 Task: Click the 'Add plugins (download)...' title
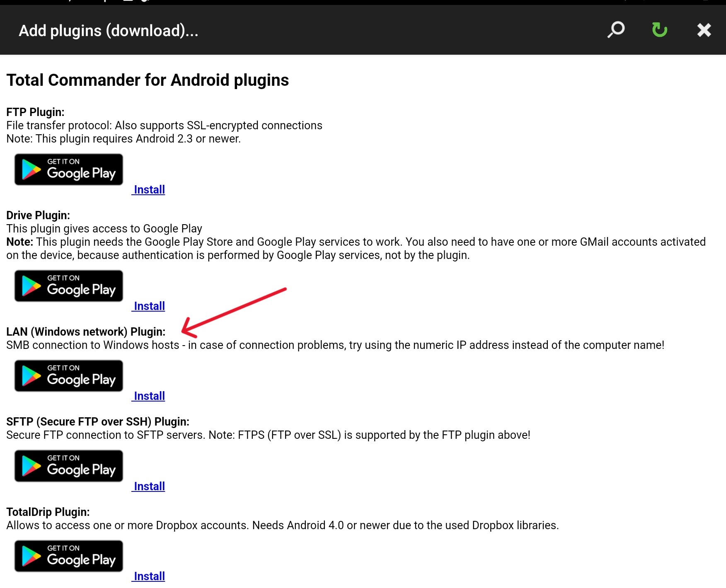[109, 31]
